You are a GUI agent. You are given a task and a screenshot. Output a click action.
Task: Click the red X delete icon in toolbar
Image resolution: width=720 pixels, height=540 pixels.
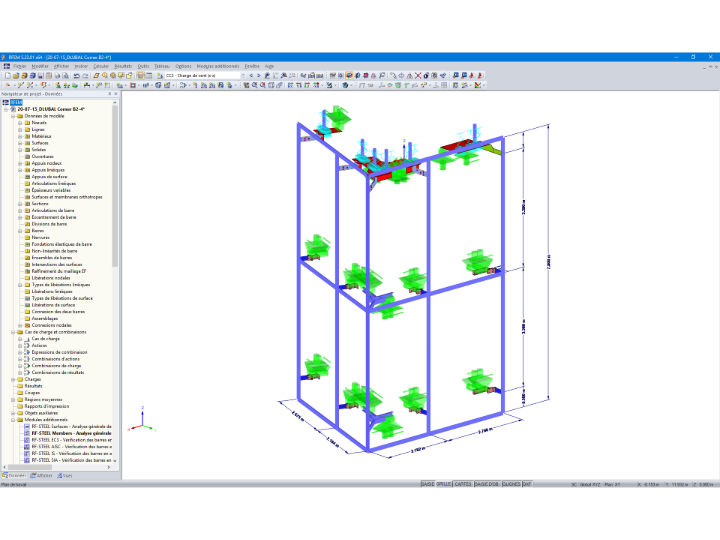click(418, 75)
